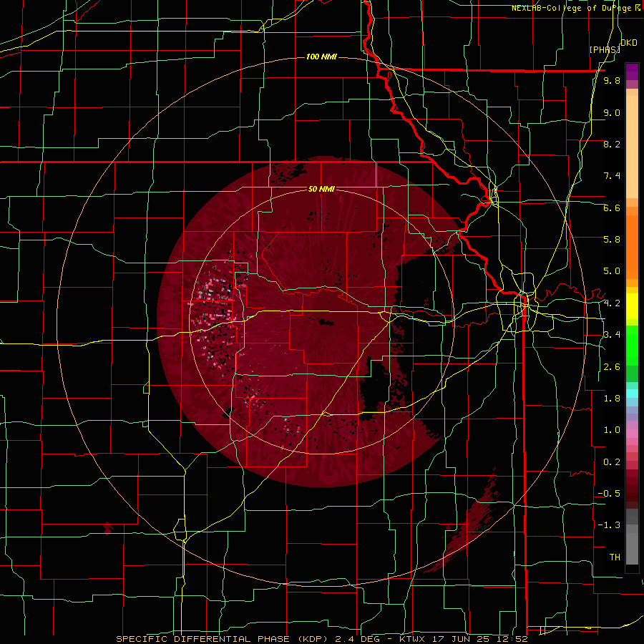Screen dimensions: 644x644
Task: Click the 5.8 value on the color scale
Action: [x=612, y=240]
